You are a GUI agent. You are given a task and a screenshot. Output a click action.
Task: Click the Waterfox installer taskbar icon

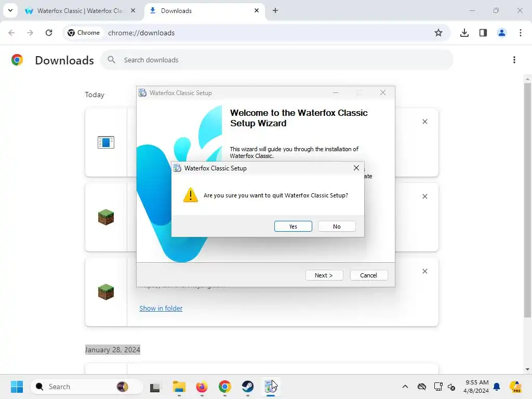pyautogui.click(x=270, y=387)
